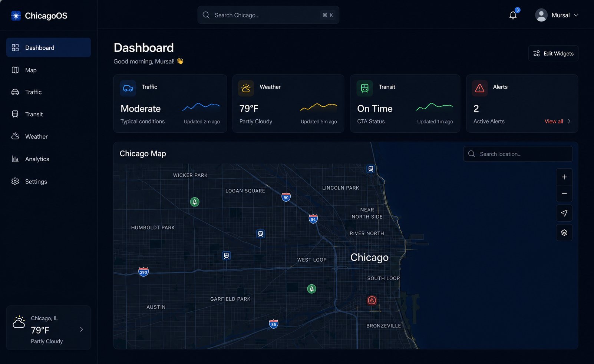Go to Map in the sidebar

coord(49,70)
